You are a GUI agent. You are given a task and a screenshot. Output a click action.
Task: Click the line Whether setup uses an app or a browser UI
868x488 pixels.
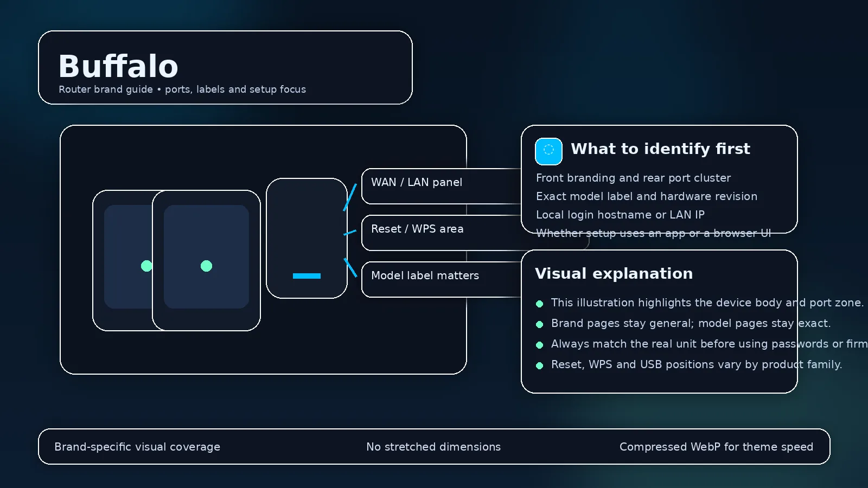pos(653,233)
